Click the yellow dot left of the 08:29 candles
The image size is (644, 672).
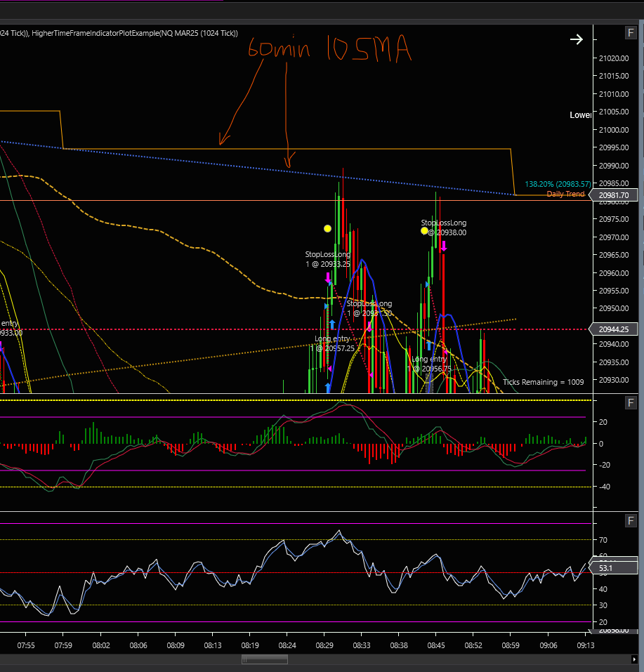coord(327,228)
